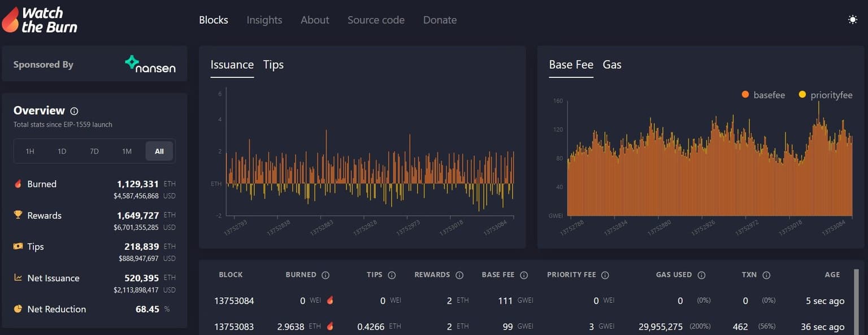Switch to the Tips chart tab
The height and width of the screenshot is (335, 868).
273,65
